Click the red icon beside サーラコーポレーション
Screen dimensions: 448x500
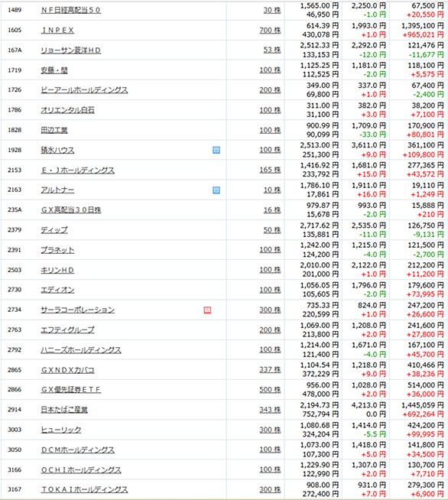tap(207, 310)
